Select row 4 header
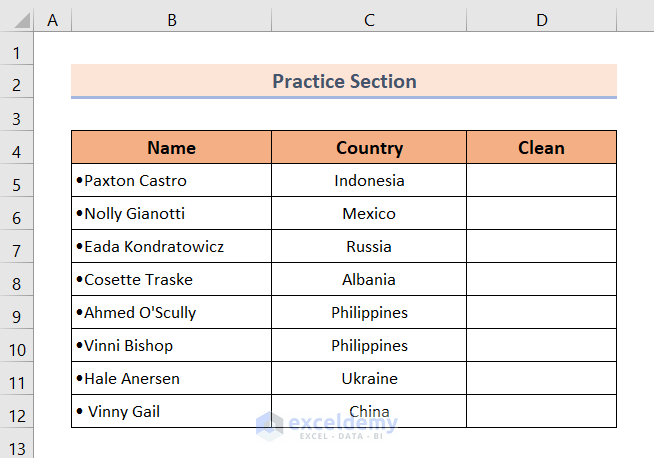The width and height of the screenshot is (654, 458). click(x=17, y=148)
